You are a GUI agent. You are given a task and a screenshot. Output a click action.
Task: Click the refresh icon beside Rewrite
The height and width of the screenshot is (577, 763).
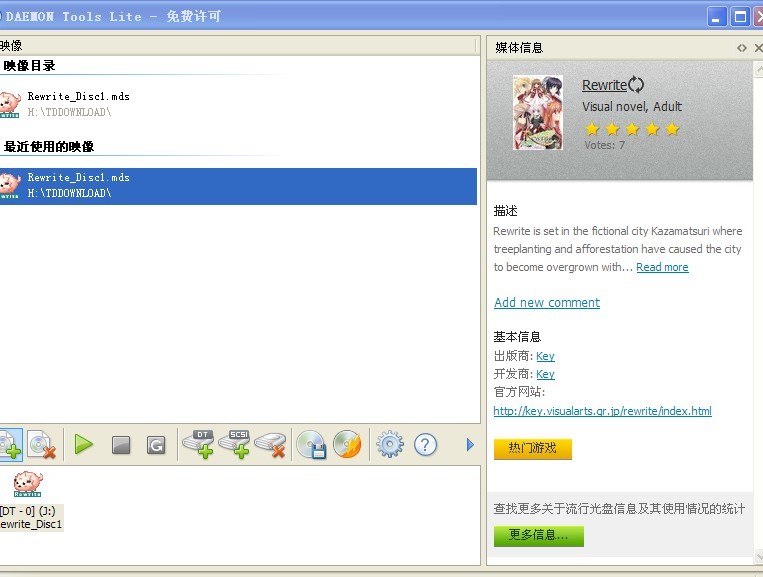click(x=636, y=85)
